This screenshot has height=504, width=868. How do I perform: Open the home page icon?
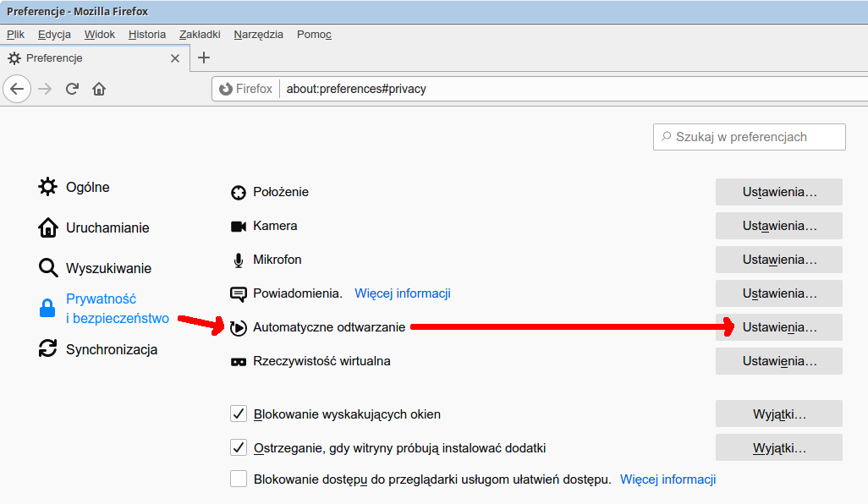point(99,89)
